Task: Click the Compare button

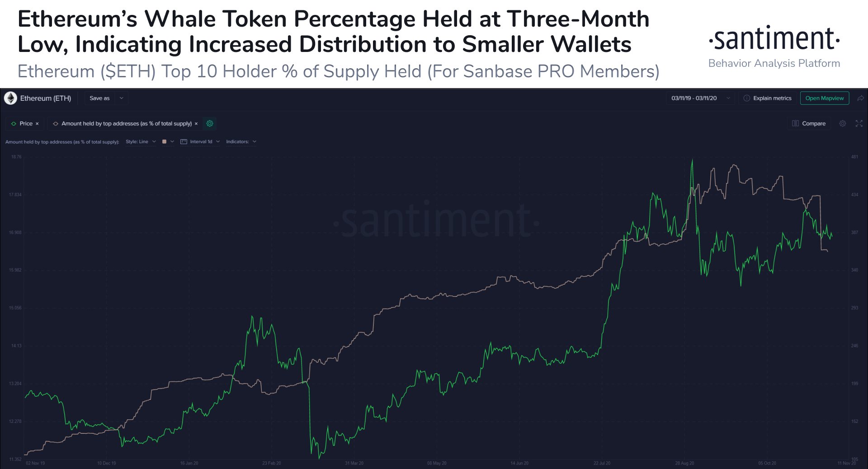Action: pos(809,123)
